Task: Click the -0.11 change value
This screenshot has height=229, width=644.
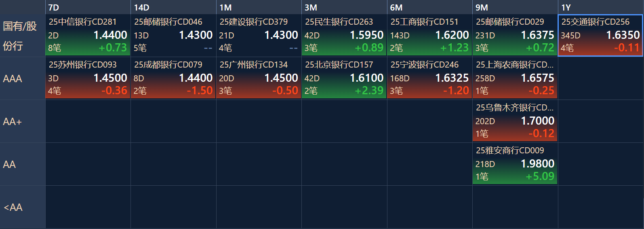Action: coord(627,48)
